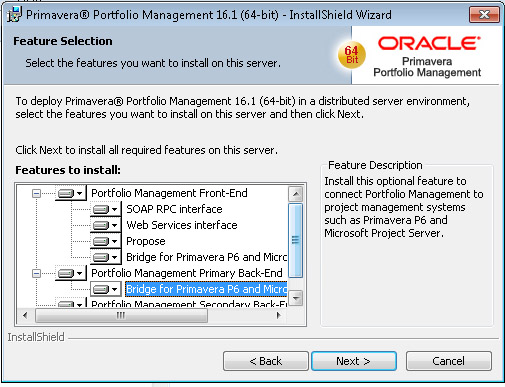Click the scroll-up arrow of feature list

click(296, 194)
